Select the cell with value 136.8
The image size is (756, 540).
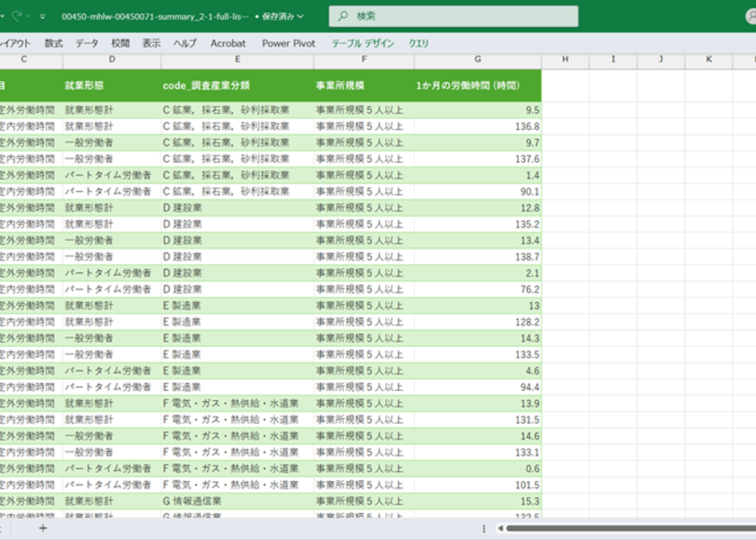tap(477, 126)
